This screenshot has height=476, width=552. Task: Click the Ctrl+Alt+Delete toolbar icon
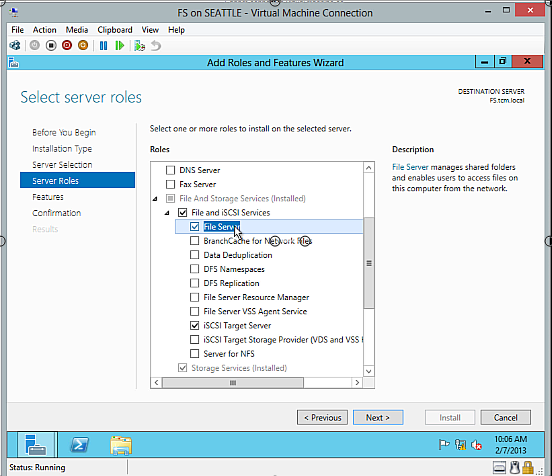tap(15, 45)
